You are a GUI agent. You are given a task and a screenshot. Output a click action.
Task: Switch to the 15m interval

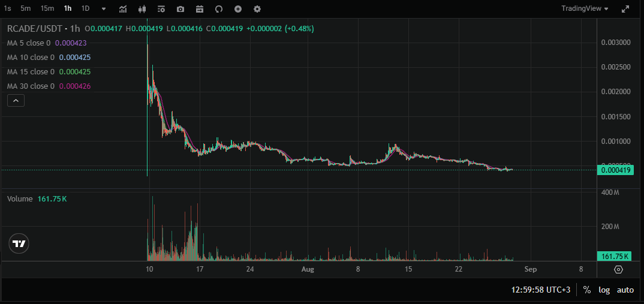[x=47, y=8]
